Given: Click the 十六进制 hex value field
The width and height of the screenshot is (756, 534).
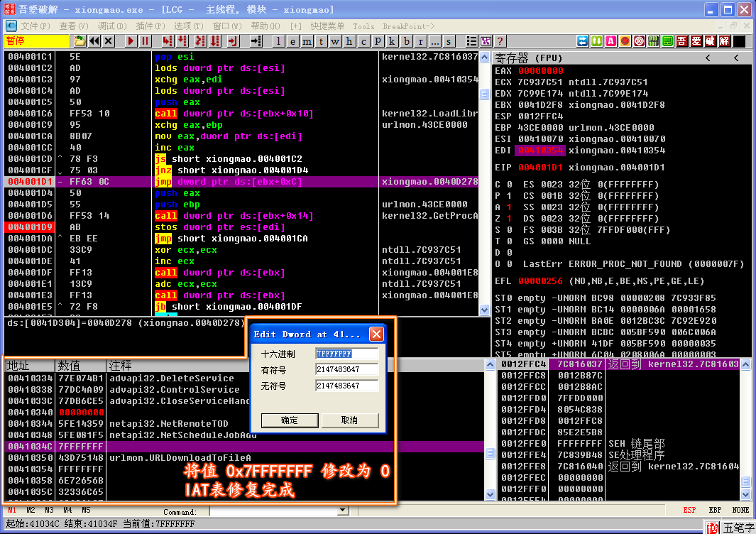Looking at the screenshot, I should pyautogui.click(x=346, y=354).
